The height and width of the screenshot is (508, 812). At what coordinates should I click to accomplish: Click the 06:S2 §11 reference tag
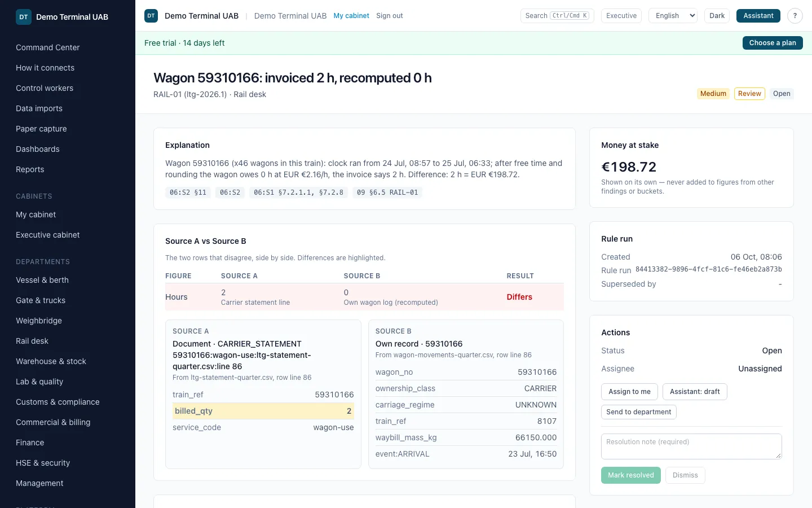pos(188,192)
